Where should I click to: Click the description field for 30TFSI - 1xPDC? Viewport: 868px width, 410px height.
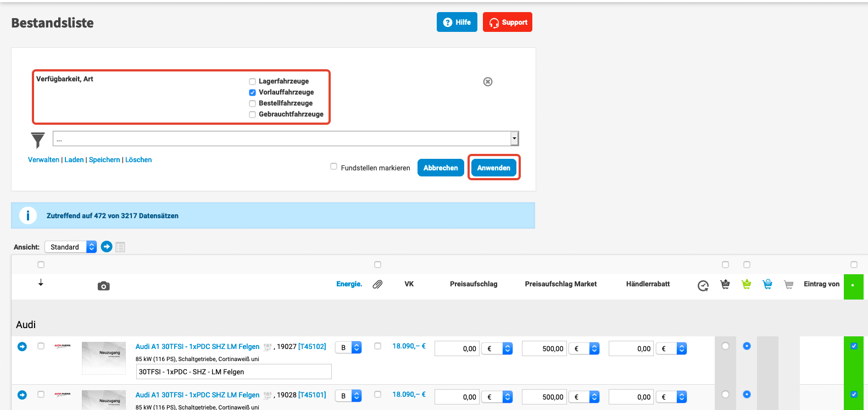(233, 372)
